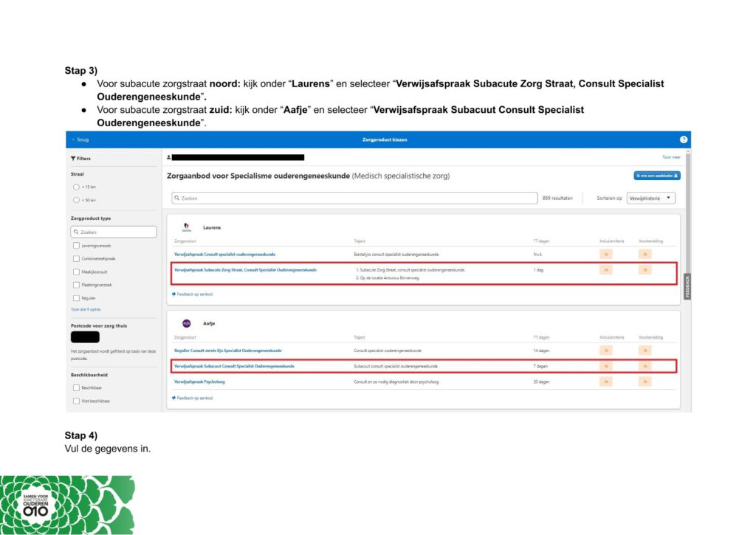Click Inclusiecriteria Ja badge in 7 dagen row
Viewport: 756px width, 535px height.
(606, 366)
